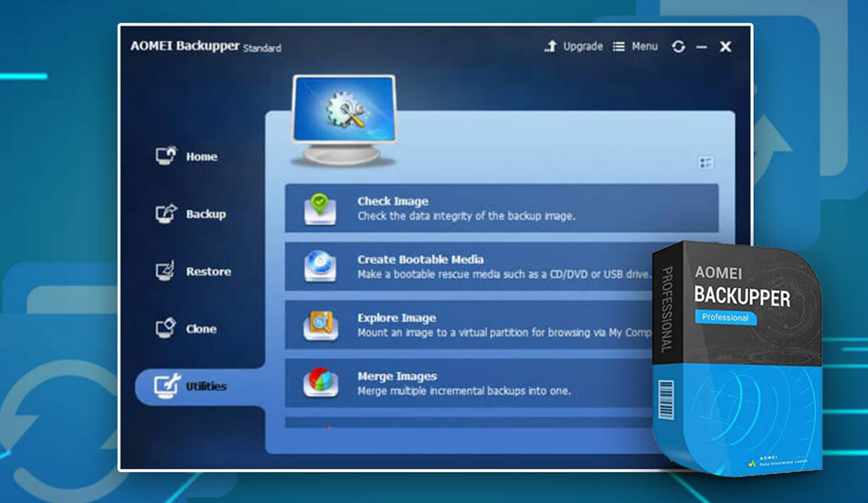Click the Explore Image magnifier icon

[x=321, y=326]
